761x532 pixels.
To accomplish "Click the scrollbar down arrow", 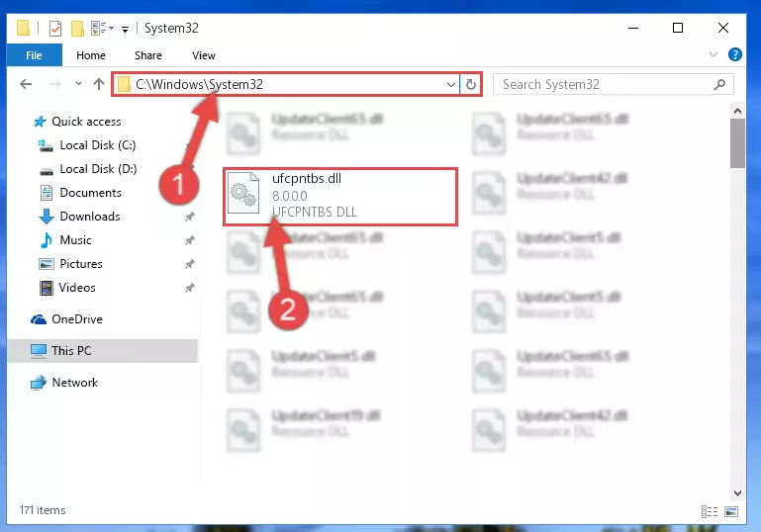I will pyautogui.click(x=737, y=492).
